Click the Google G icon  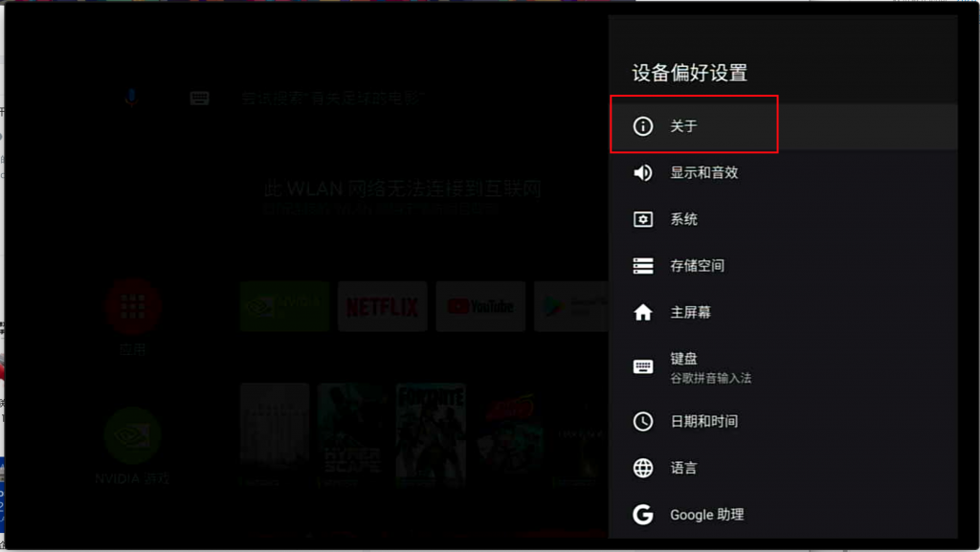(x=642, y=515)
